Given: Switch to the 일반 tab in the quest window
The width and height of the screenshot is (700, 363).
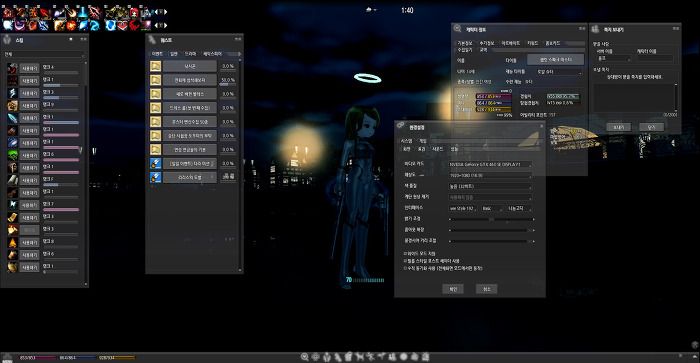Looking at the screenshot, I should tap(174, 54).
